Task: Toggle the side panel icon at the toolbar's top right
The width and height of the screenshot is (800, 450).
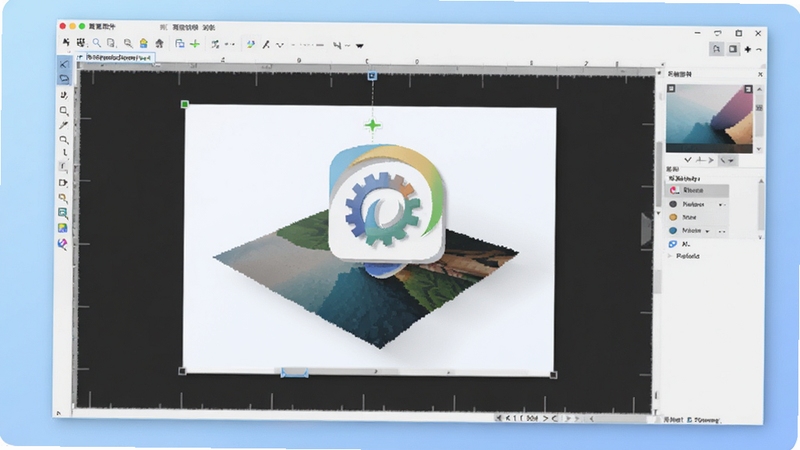Action: point(733,49)
